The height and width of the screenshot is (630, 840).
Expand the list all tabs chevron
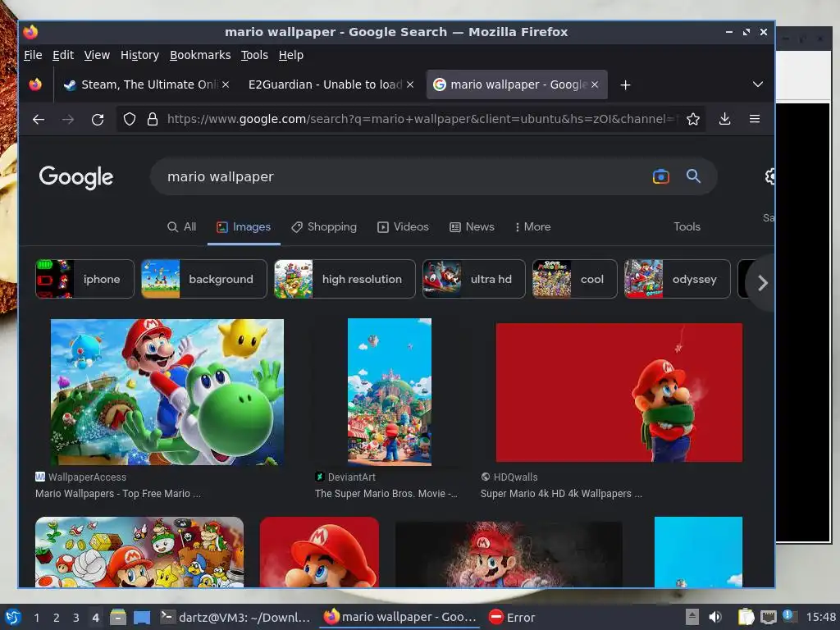click(x=757, y=84)
